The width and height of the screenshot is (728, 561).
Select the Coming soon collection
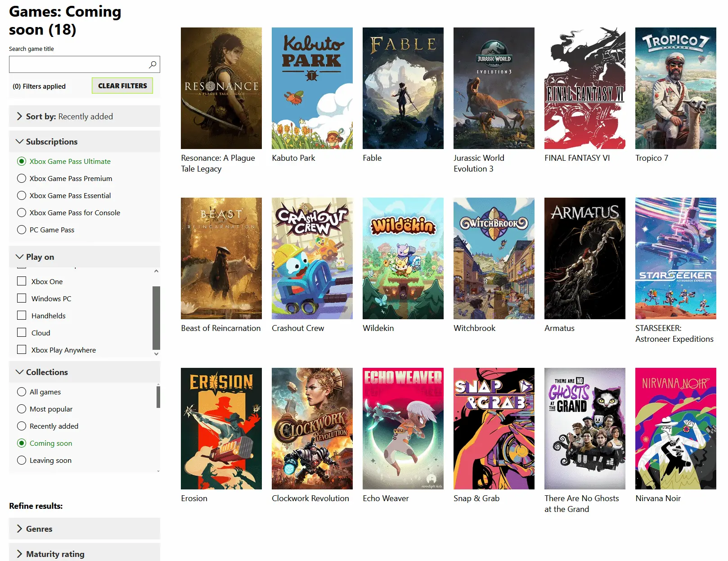(x=22, y=443)
